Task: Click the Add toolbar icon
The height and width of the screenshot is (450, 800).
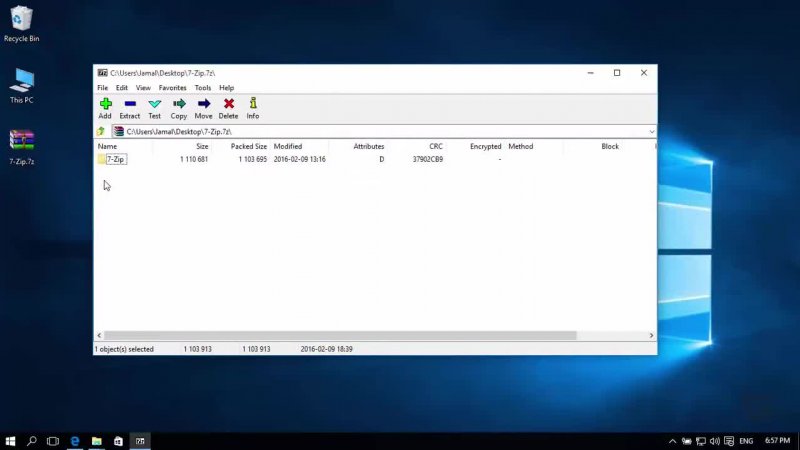Action: (105, 107)
